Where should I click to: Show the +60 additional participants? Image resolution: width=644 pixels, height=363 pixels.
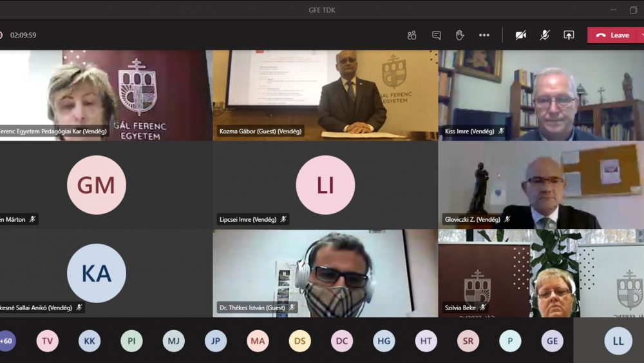click(x=6, y=341)
